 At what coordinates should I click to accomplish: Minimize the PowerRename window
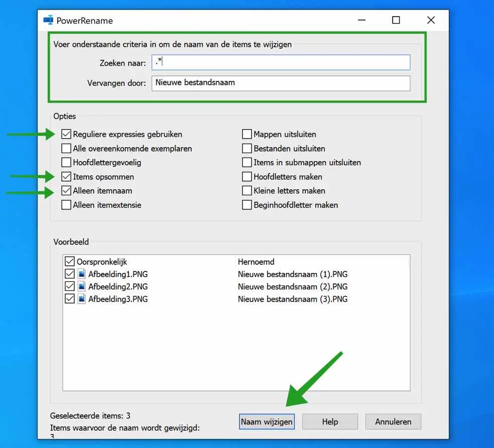tap(361, 20)
